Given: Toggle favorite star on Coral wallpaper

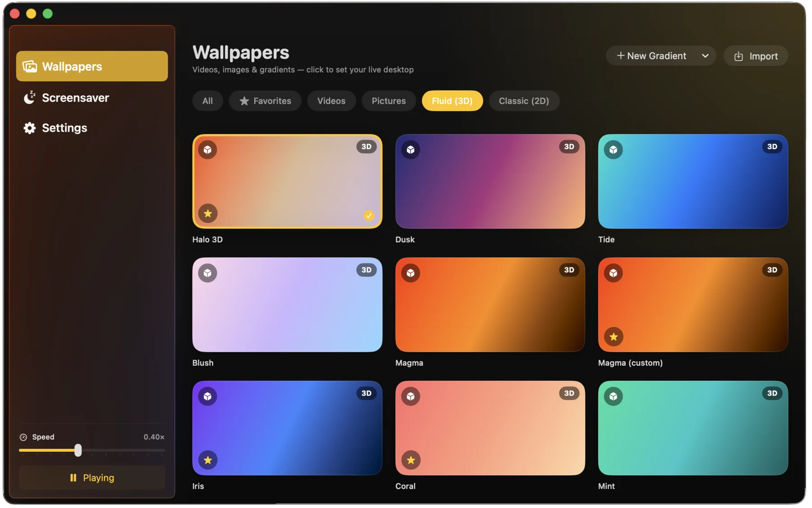Looking at the screenshot, I should click(x=411, y=460).
